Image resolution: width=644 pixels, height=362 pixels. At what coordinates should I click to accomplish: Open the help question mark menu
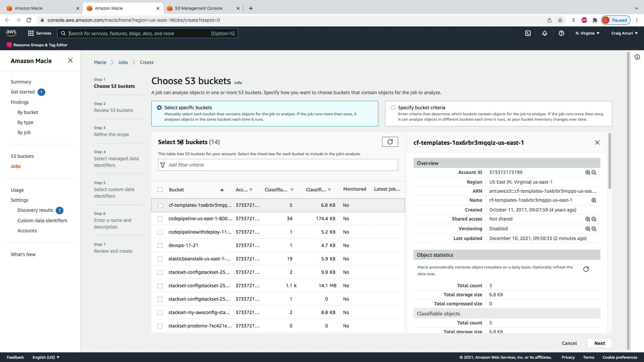(x=561, y=33)
